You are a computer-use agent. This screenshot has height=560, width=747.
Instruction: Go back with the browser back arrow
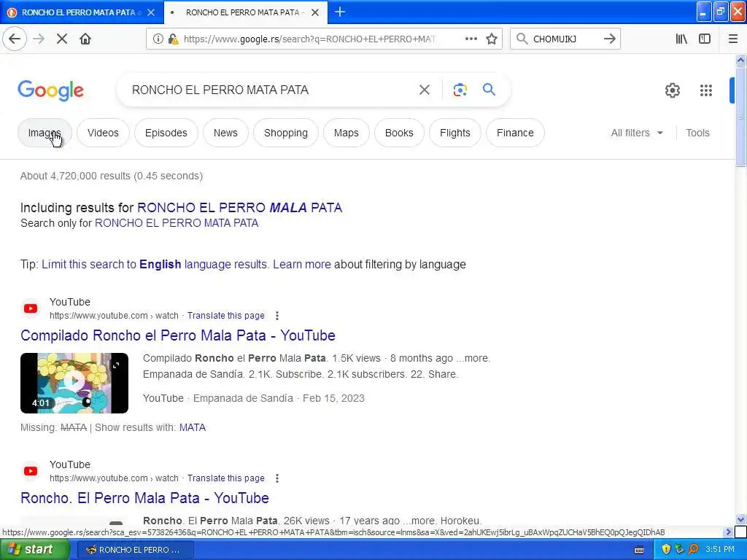[15, 39]
